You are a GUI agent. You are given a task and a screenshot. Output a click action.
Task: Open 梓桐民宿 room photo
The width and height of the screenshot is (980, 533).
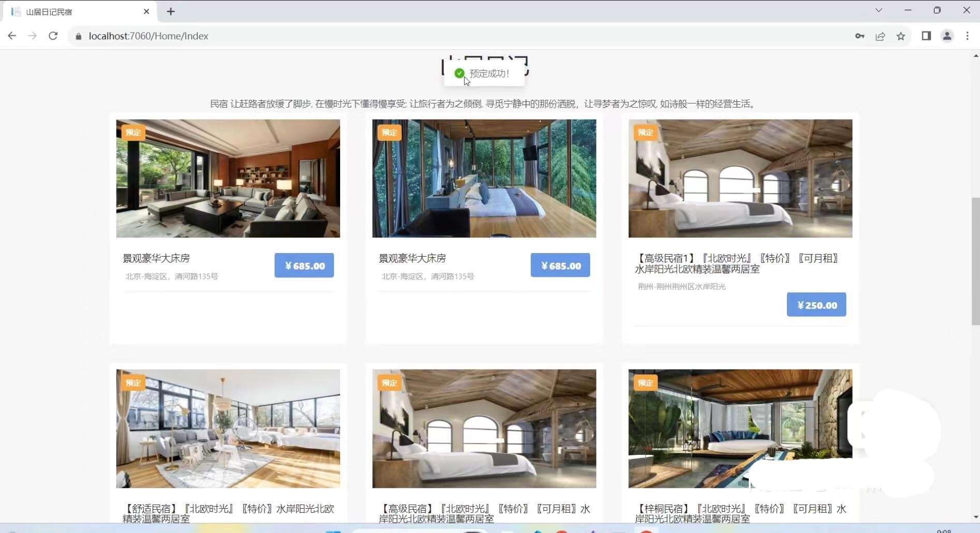[x=740, y=428]
